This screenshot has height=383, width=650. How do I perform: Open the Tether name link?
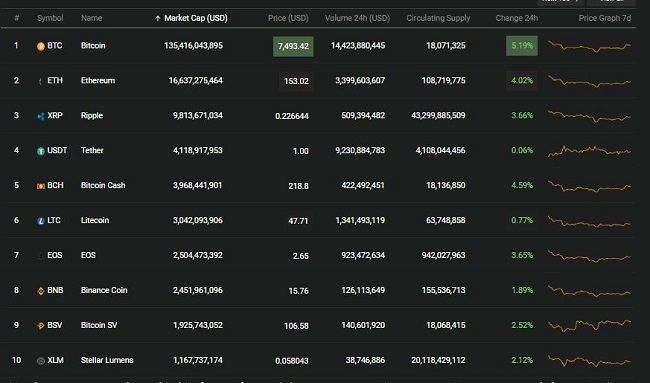(x=92, y=150)
